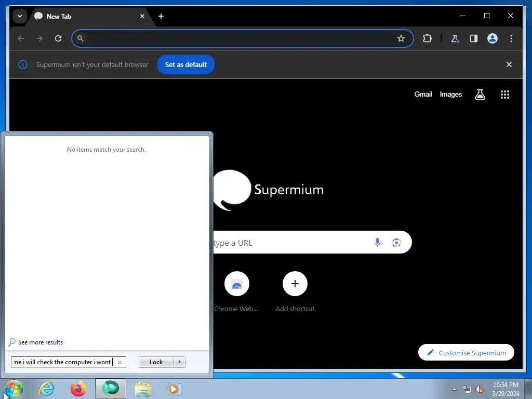Open a new tab with the plus button
The image size is (532, 399).
pos(161,16)
